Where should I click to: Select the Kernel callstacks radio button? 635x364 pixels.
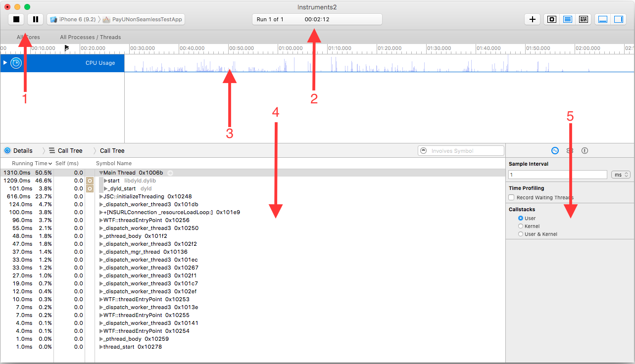(x=520, y=226)
